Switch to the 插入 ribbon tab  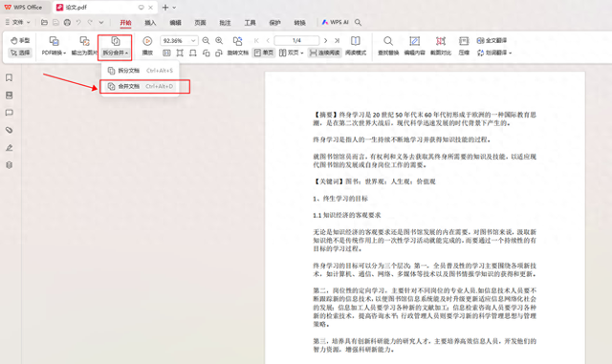[x=150, y=23]
